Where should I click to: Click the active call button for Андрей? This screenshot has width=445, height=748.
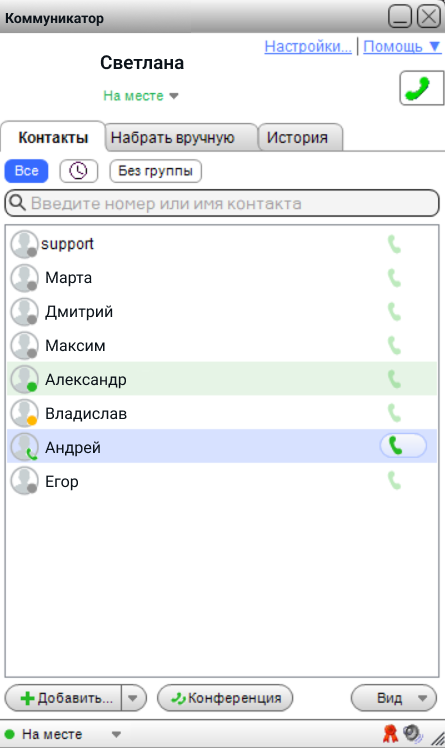pyautogui.click(x=403, y=446)
